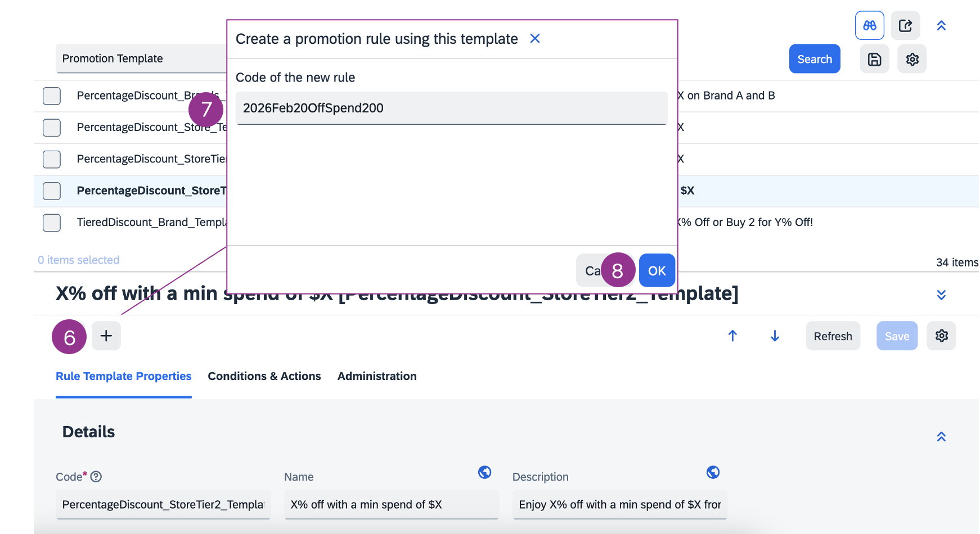Click the export/share icon at top right

[x=905, y=26]
